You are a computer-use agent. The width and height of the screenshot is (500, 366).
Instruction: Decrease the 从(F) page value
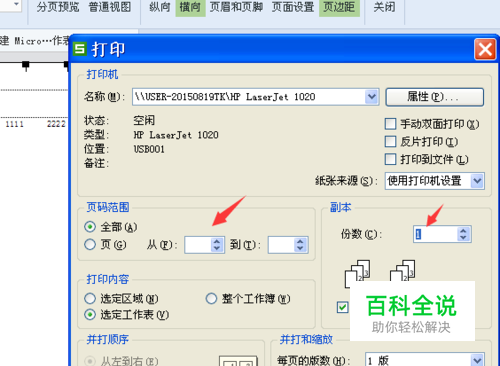click(217, 249)
